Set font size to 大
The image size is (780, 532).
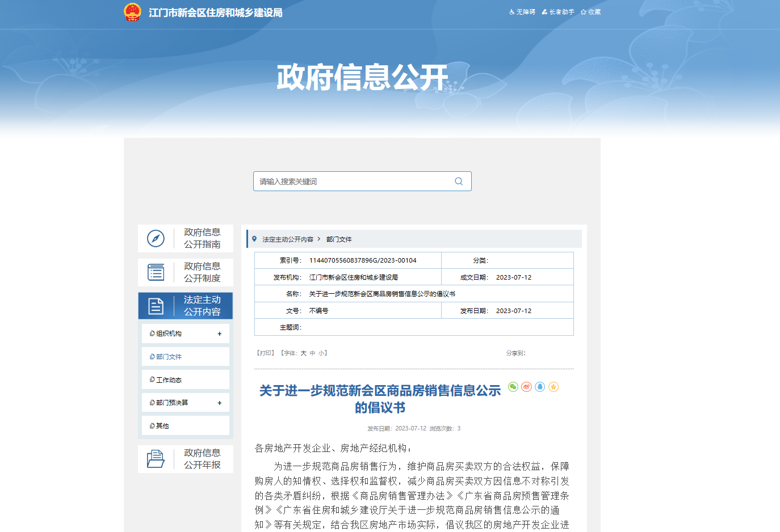pos(303,353)
